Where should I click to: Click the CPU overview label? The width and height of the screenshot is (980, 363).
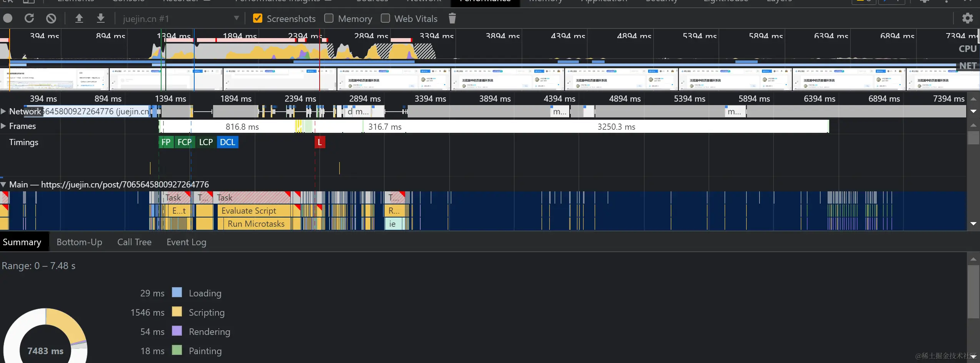[x=968, y=49]
